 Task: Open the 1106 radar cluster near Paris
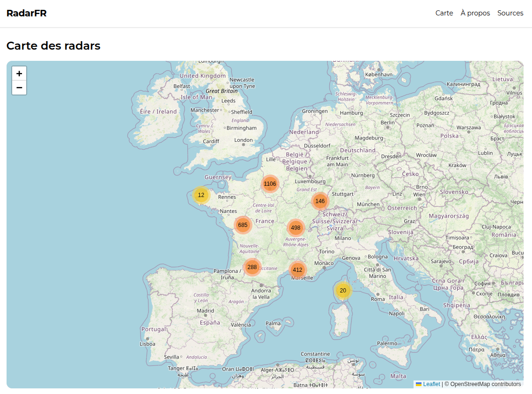click(x=270, y=184)
